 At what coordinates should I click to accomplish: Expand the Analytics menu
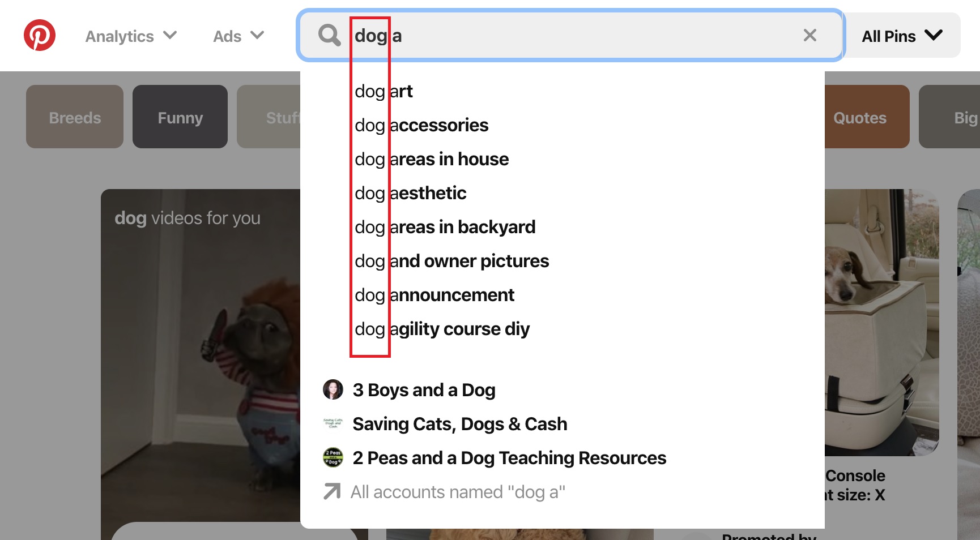coord(130,36)
